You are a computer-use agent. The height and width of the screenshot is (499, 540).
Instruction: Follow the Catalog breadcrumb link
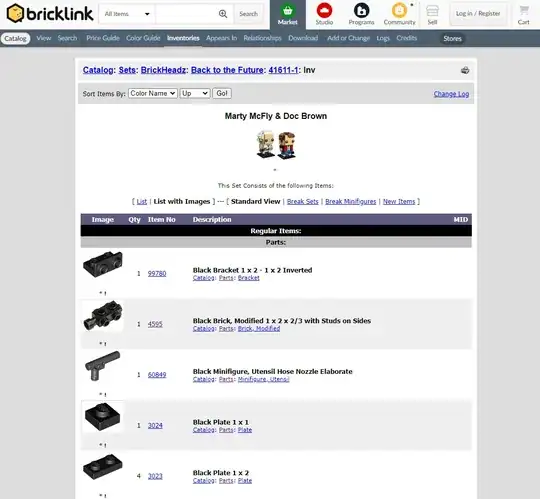(x=98, y=70)
